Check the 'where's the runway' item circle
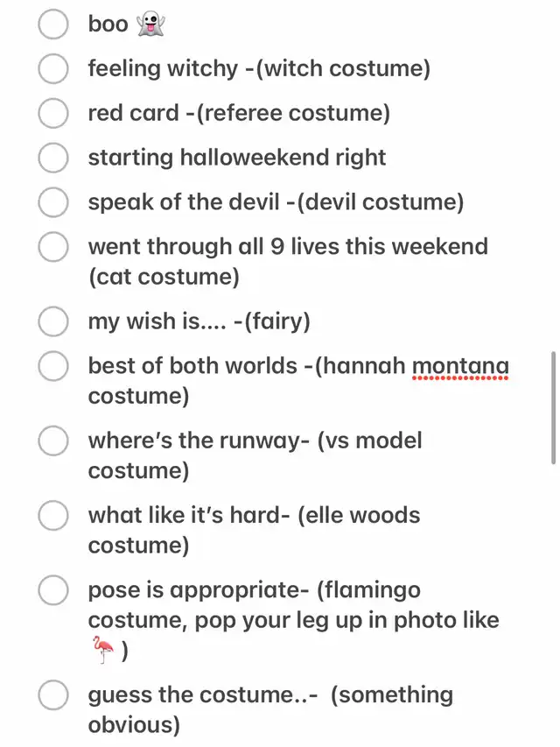 53,440
